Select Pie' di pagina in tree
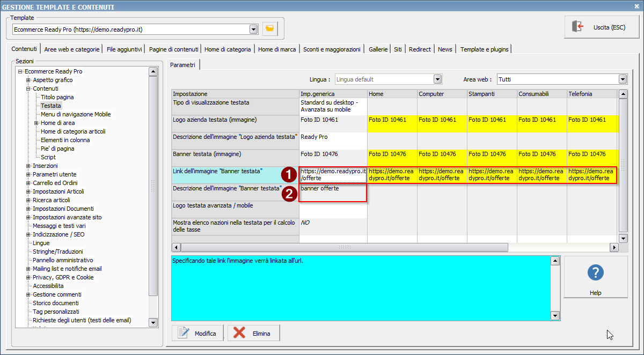 pos(57,149)
